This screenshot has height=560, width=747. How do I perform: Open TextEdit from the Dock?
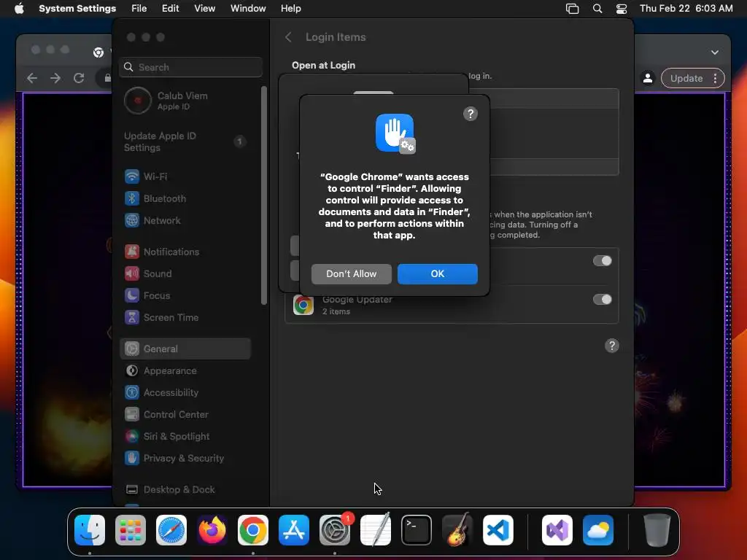pyautogui.click(x=376, y=530)
